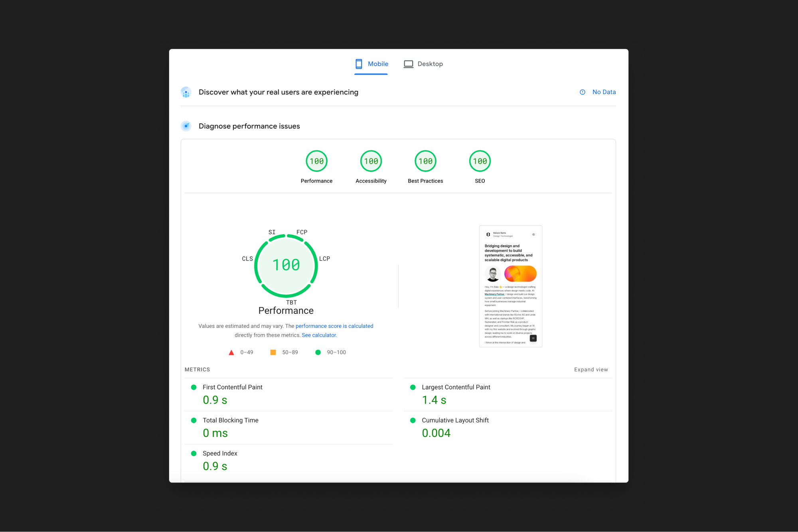Click the real users experience icon
798x532 pixels.
tap(186, 92)
